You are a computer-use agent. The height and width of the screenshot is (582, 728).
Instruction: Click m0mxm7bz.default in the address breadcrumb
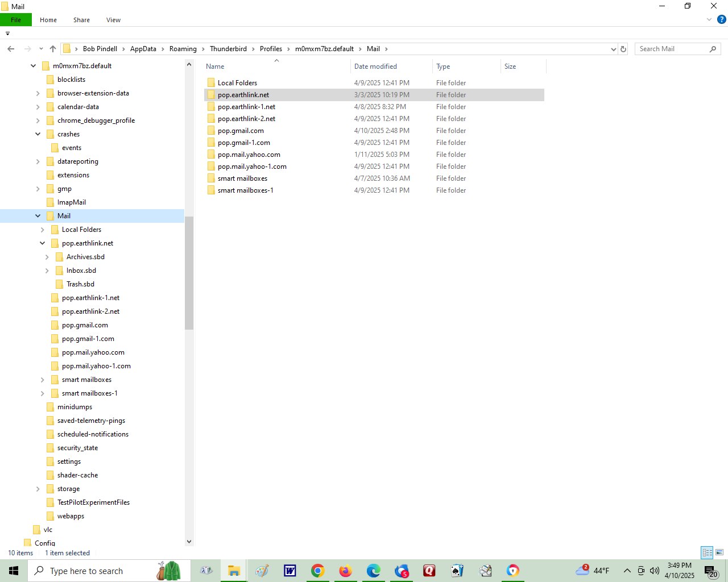coord(324,49)
